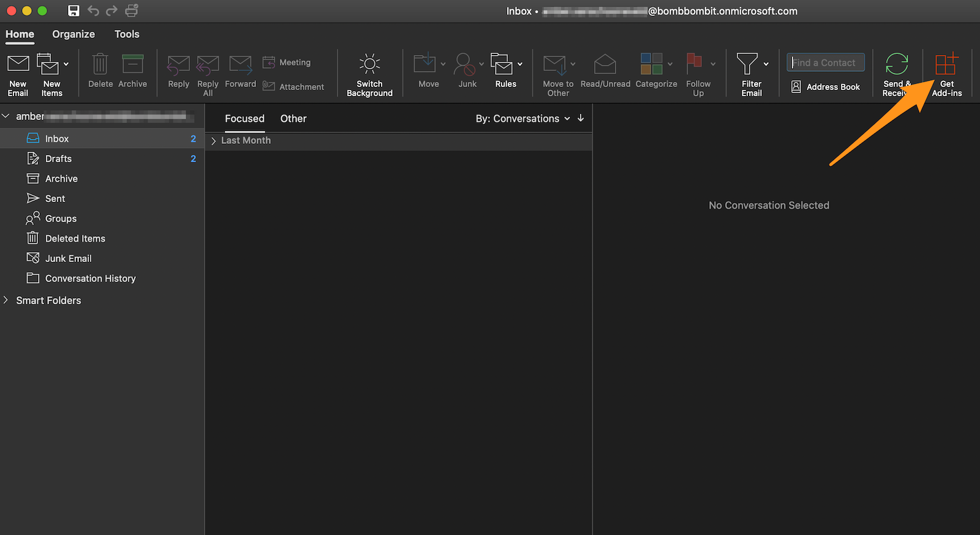This screenshot has height=535, width=980.
Task: Open the Move to Other dropdown arrow
Action: pyautogui.click(x=573, y=64)
